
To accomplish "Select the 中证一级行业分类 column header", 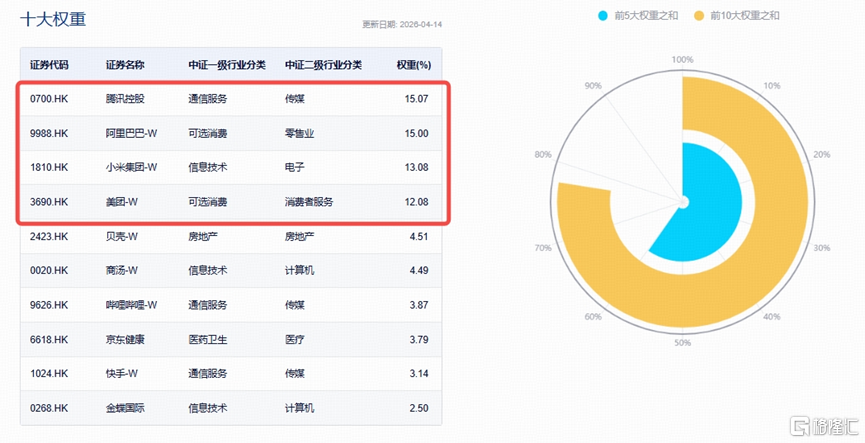I will point(227,65).
